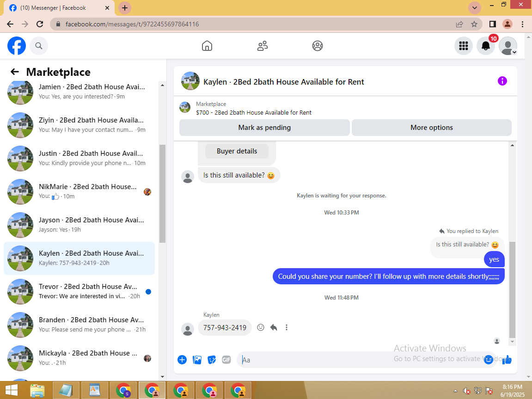Open the notifications bell with 10 badge
This screenshot has height=399, width=532.
coord(486,46)
